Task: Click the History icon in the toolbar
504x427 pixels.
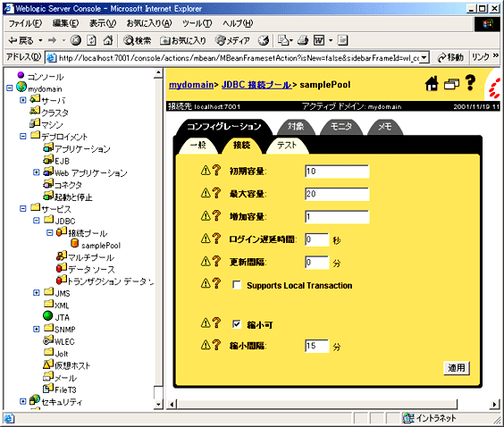Action: (x=264, y=40)
